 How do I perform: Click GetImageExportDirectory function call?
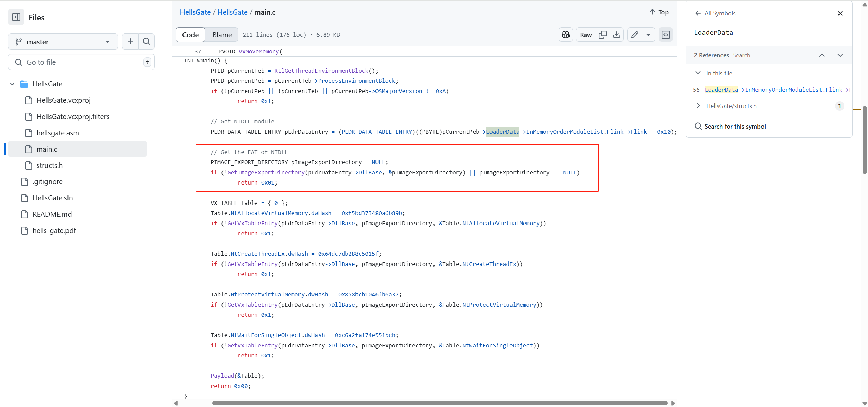(x=266, y=172)
